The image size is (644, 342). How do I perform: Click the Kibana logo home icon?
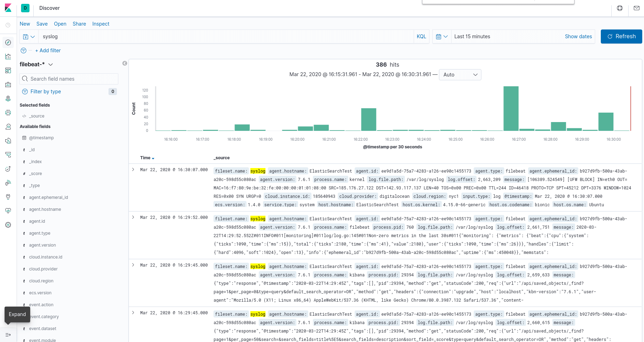tap(8, 8)
